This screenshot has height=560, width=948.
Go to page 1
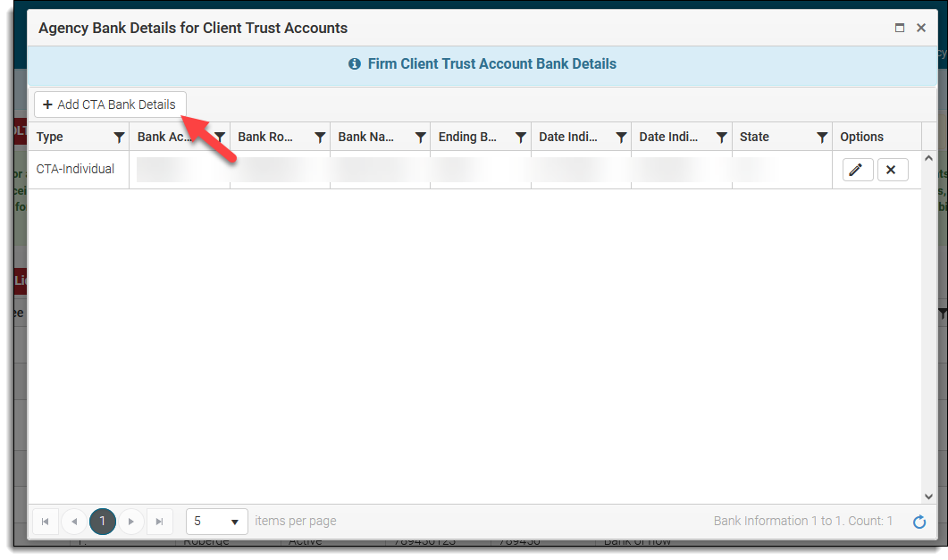(x=102, y=522)
